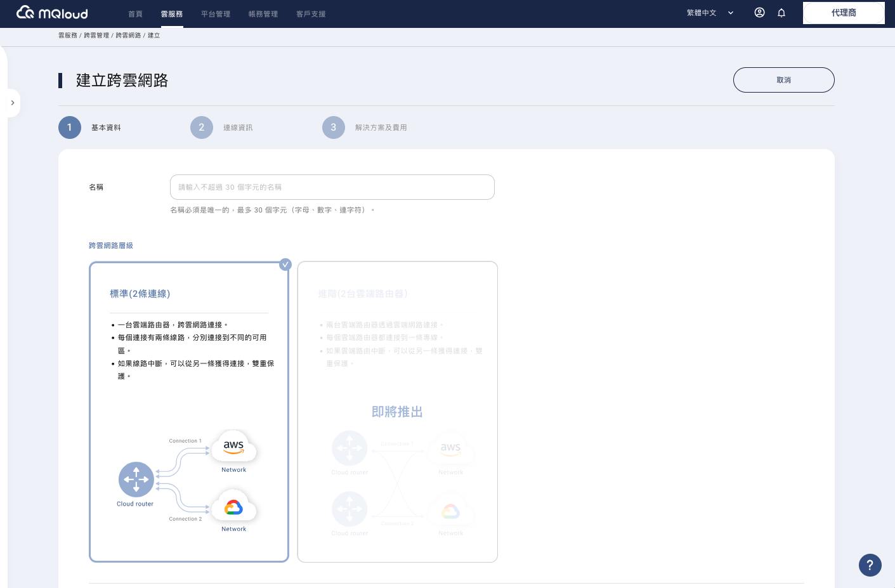Click the aws cloud icon in 標準 diagram
Image resolution: width=895 pixels, height=588 pixels.
[234, 447]
